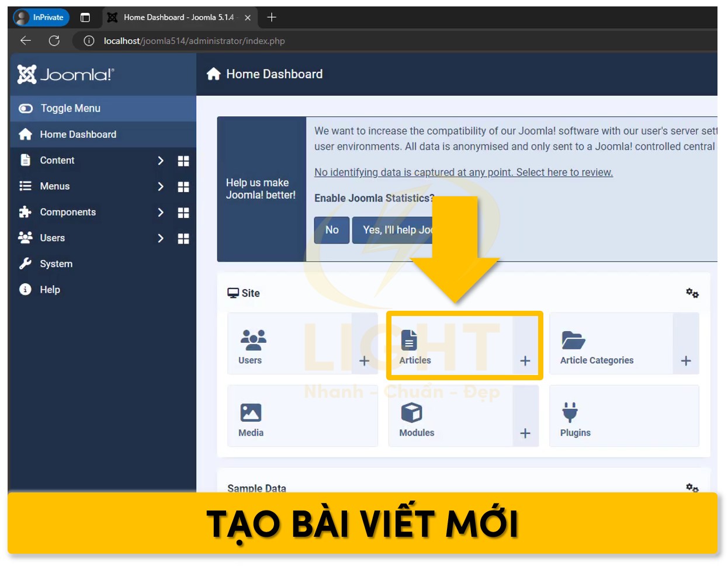728x566 pixels.
Task: Close the Home Dashboard - Joomla tab
Action: (248, 18)
